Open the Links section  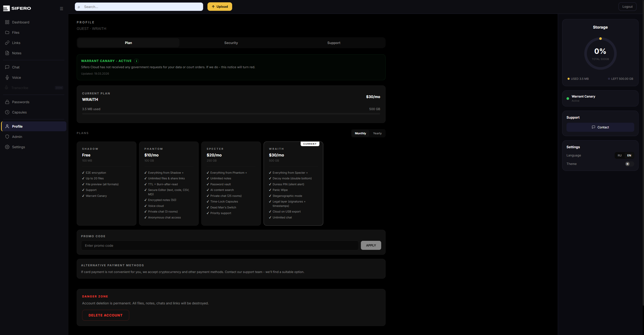(16, 43)
